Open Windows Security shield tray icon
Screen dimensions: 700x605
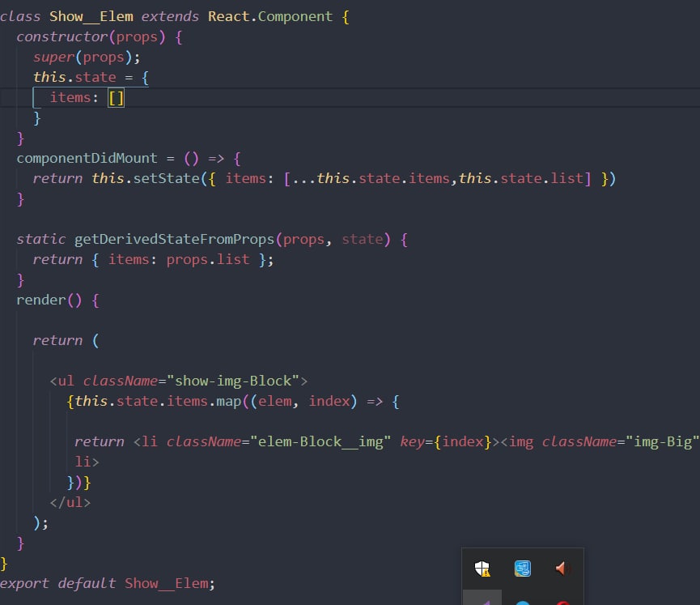coord(482,569)
